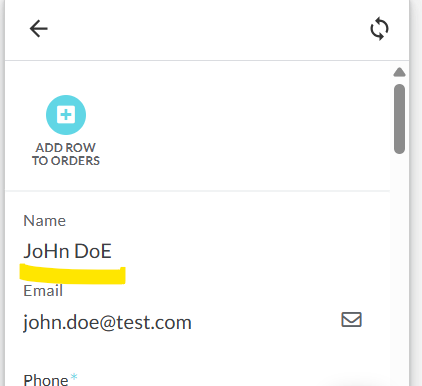Click the scrollbar up arrow

[399, 72]
